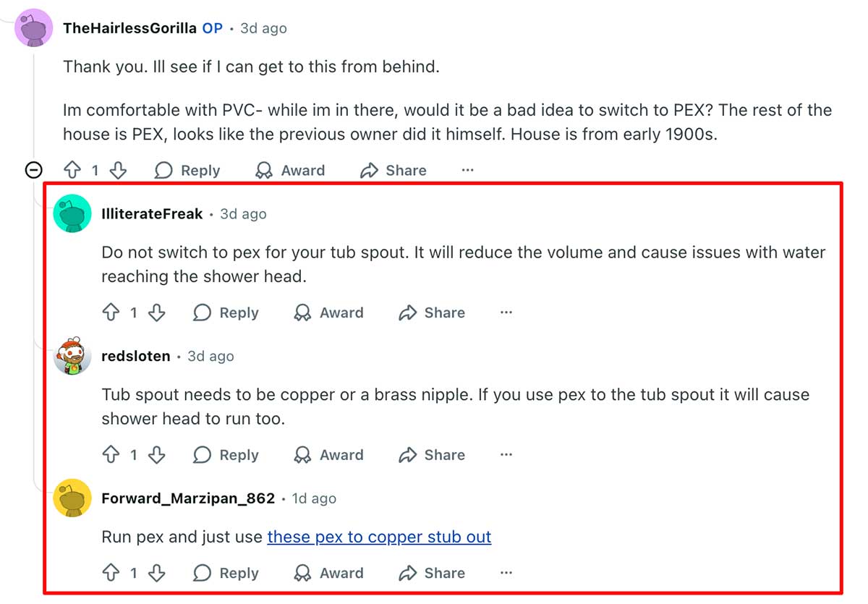Upvote IlliterateFreak's comment

tap(111, 312)
